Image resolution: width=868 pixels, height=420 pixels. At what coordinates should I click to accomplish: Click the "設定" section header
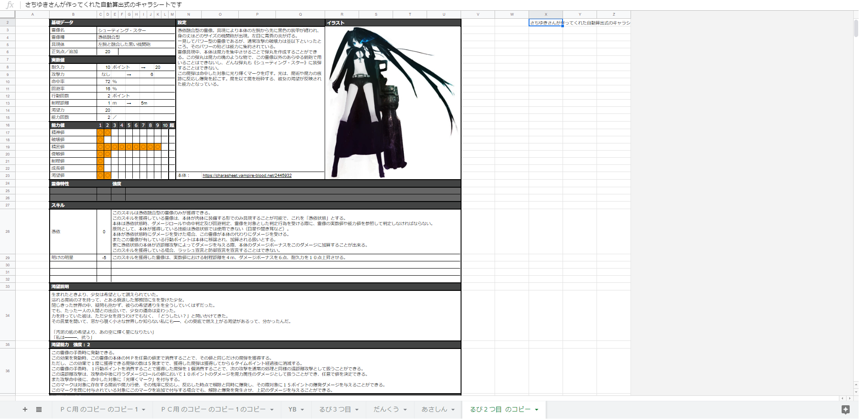[250, 22]
